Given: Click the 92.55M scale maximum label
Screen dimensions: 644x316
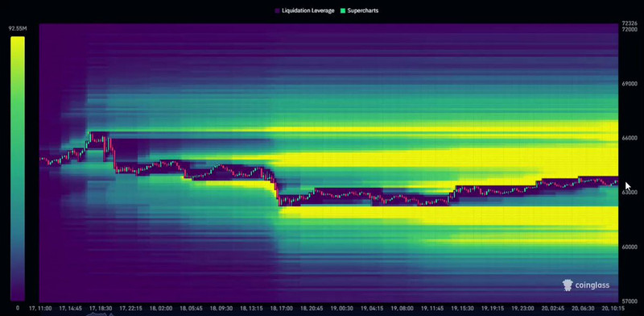Looking at the screenshot, I should [x=17, y=29].
